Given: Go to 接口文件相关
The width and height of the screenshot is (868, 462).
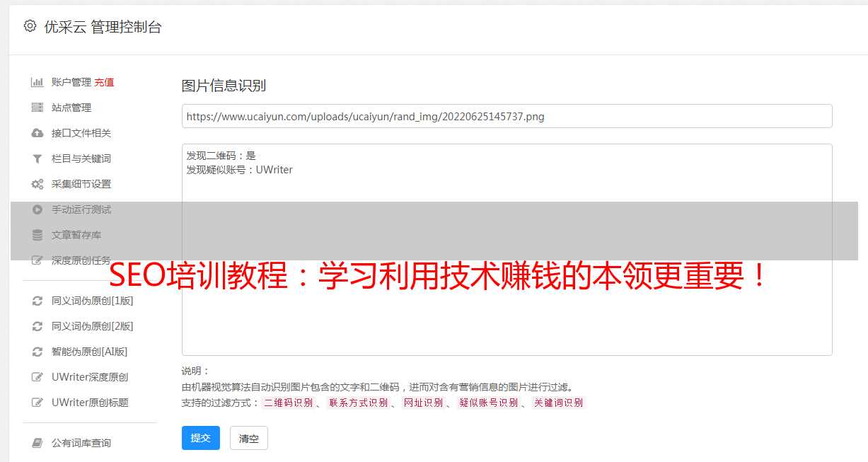Looking at the screenshot, I should pos(81,133).
